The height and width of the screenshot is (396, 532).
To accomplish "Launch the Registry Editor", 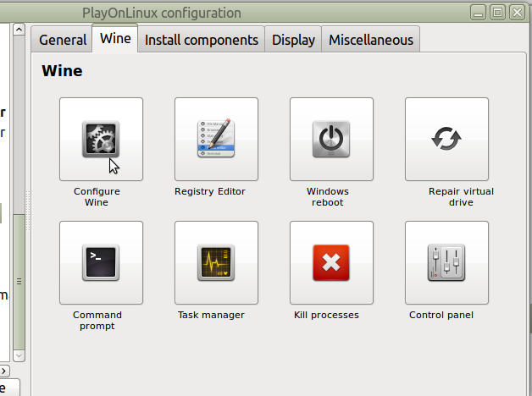I will point(216,139).
